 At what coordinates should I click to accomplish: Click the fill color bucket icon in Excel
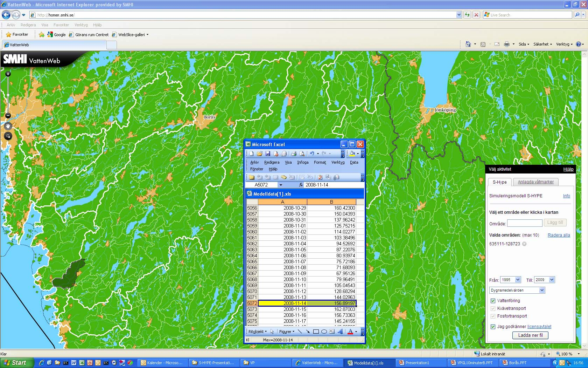(x=352, y=154)
